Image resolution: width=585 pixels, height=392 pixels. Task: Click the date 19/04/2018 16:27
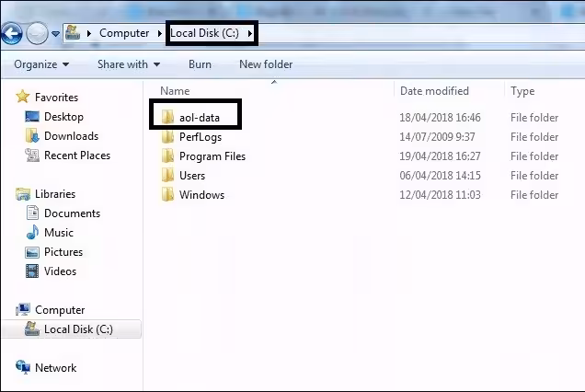coord(441,156)
